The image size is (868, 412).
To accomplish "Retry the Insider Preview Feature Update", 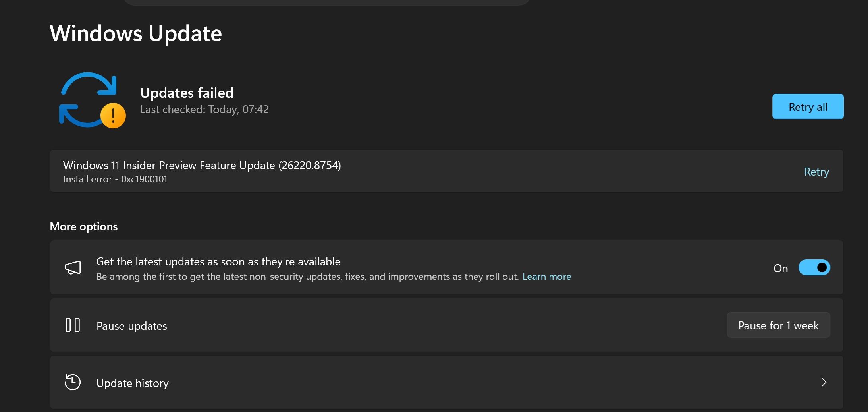I will [816, 172].
